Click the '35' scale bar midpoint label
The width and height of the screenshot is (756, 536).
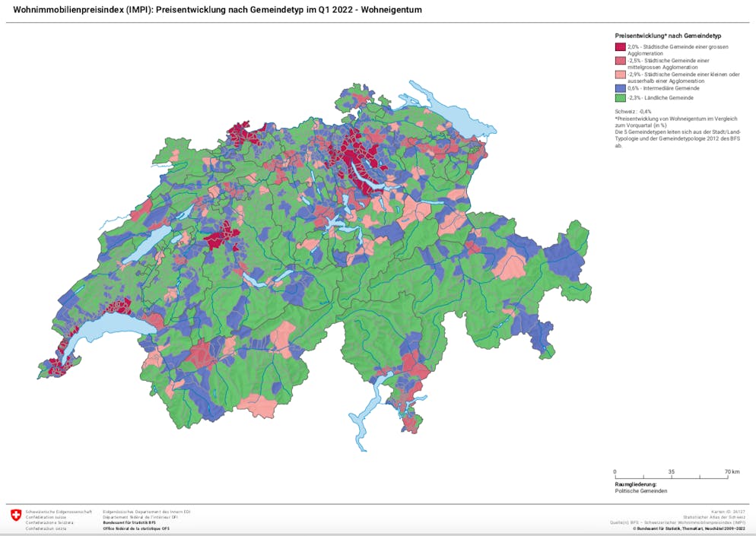click(672, 471)
